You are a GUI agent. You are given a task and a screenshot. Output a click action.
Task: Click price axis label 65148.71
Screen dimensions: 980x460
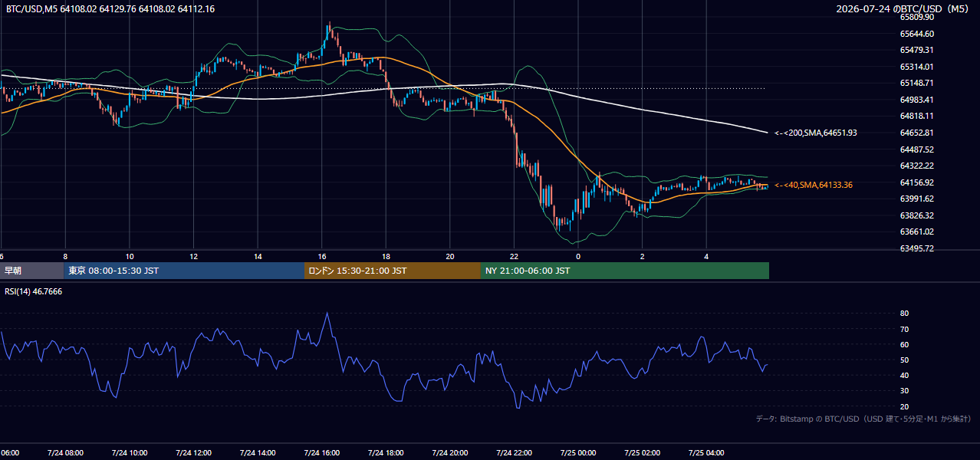coord(917,83)
